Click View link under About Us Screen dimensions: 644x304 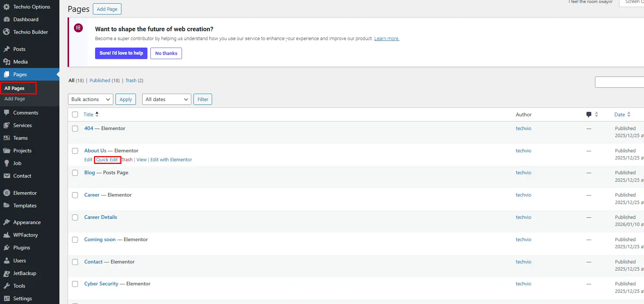point(142,160)
